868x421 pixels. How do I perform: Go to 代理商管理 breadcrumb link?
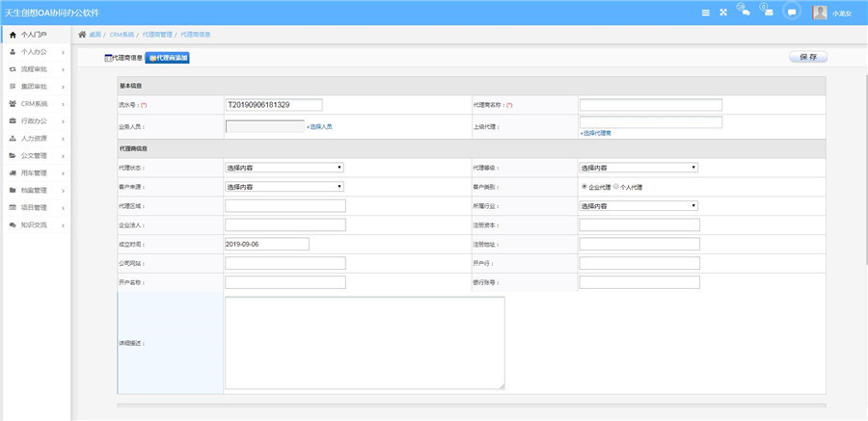tap(157, 35)
